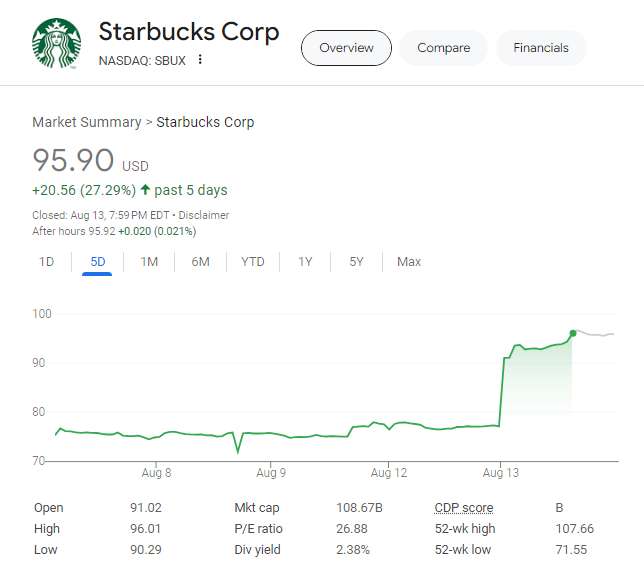The height and width of the screenshot is (573, 644).
Task: Select the Overview tab
Action: (x=346, y=48)
